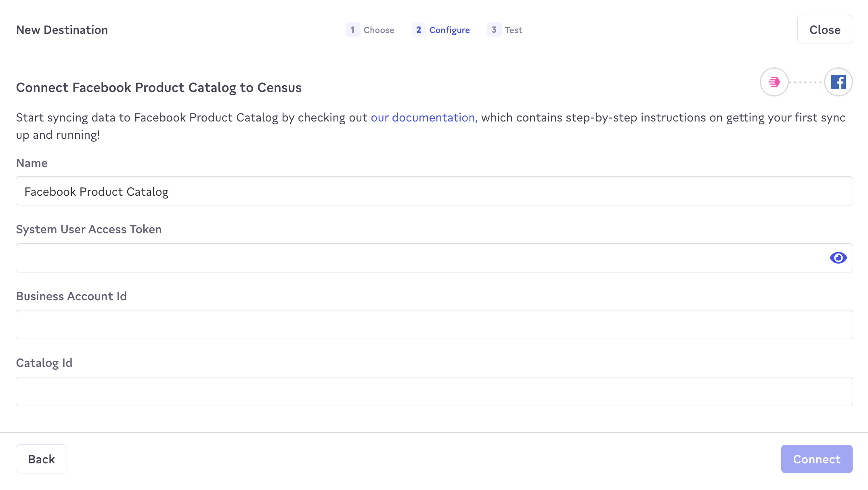
Task: Focus the Catalog Id text box
Action: [x=434, y=392]
